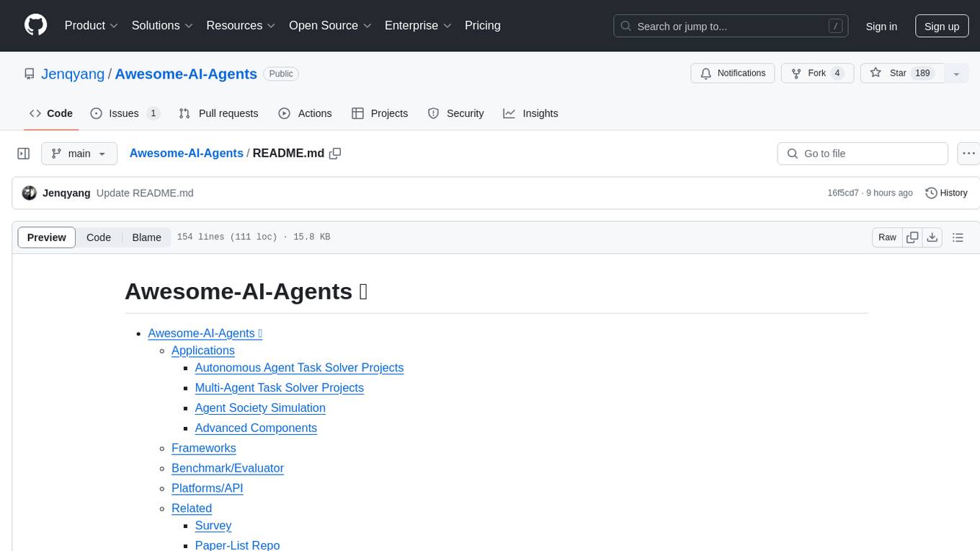
Task: Jump to the Frameworks section
Action: tap(204, 449)
